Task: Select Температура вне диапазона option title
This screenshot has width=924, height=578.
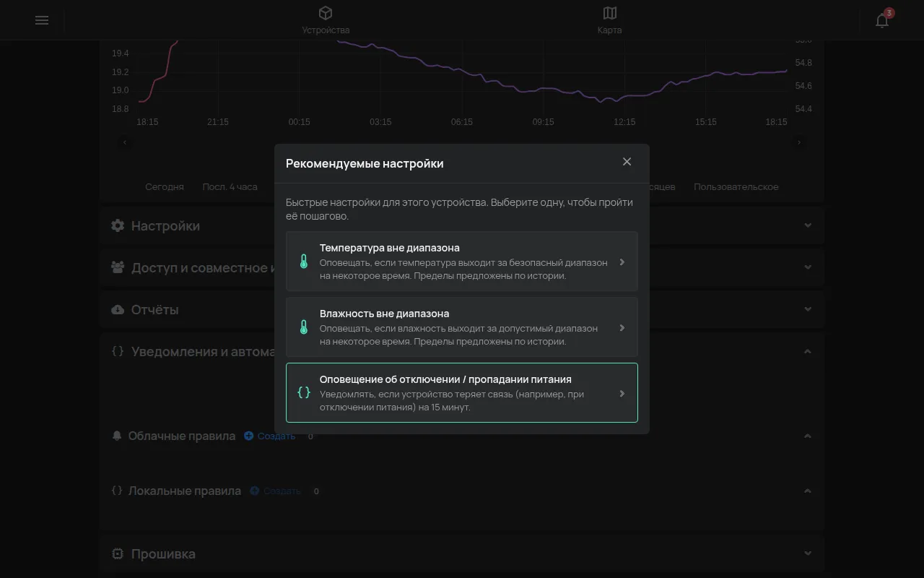Action: pos(390,248)
